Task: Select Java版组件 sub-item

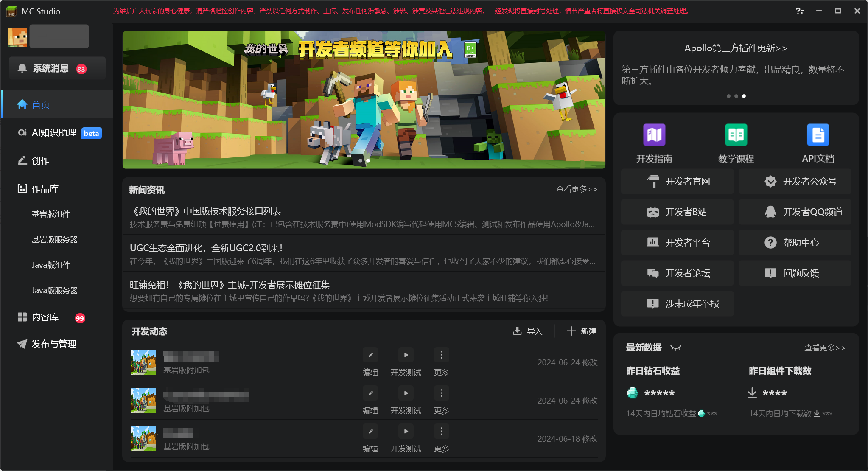Action: coord(51,265)
